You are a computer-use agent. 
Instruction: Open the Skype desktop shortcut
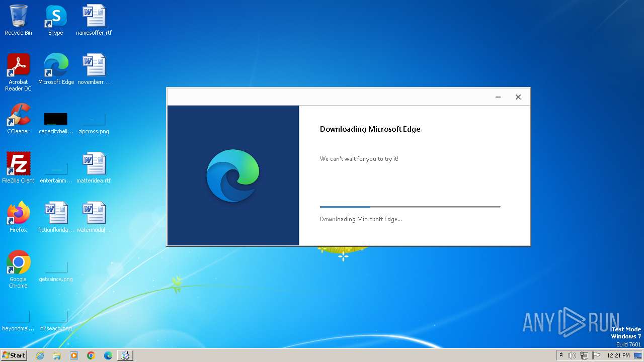point(56,20)
